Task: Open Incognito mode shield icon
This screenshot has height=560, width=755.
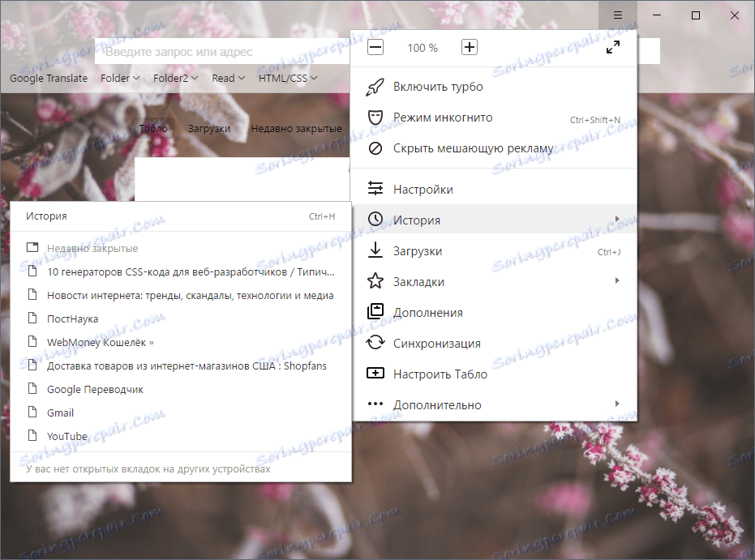Action: click(x=375, y=118)
